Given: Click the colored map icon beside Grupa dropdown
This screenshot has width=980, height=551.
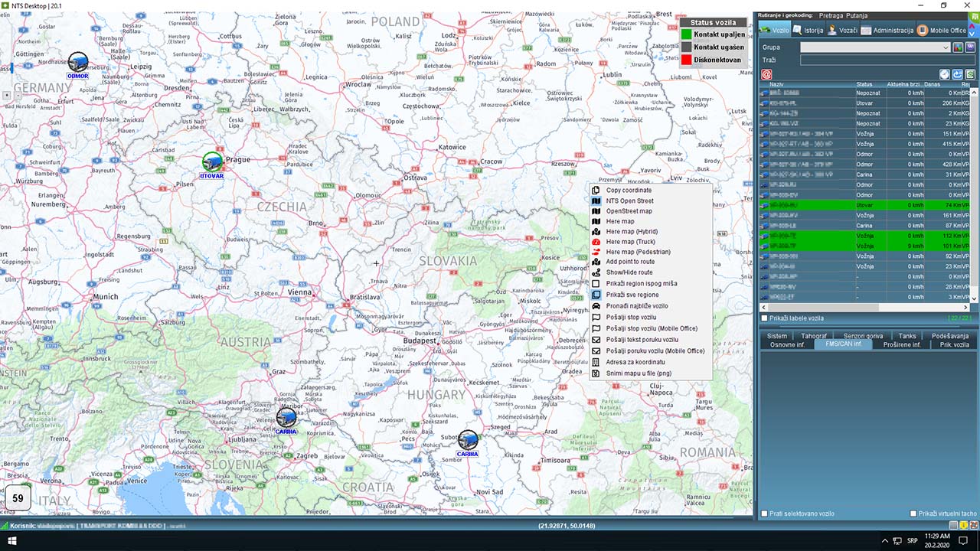Looking at the screenshot, I should 957,47.
